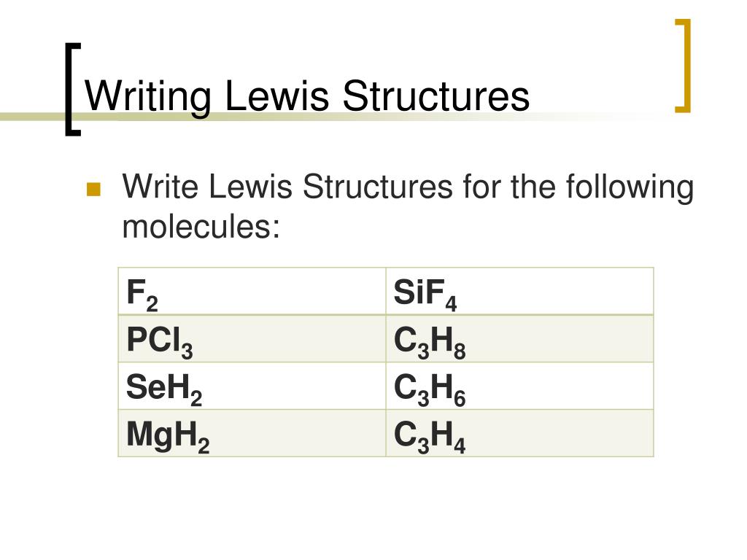Click the word 'Writing' in the title
This screenshot has height=560, width=747.
[148, 97]
